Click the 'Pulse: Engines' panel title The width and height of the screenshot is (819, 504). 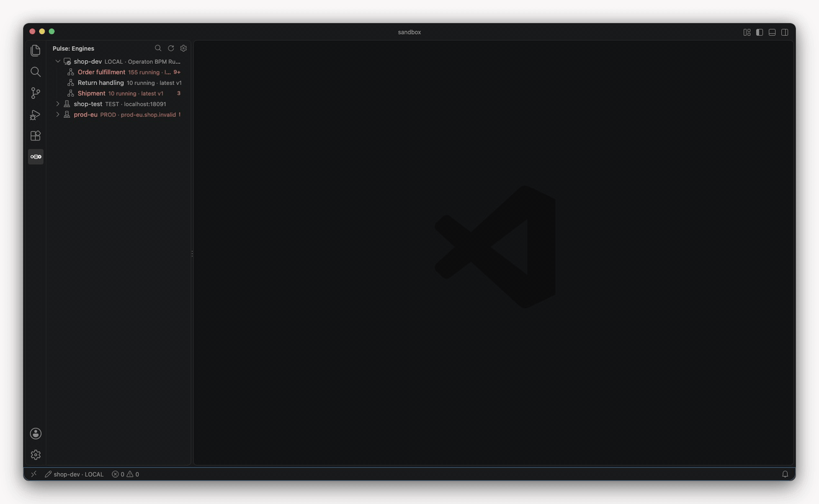(x=73, y=48)
